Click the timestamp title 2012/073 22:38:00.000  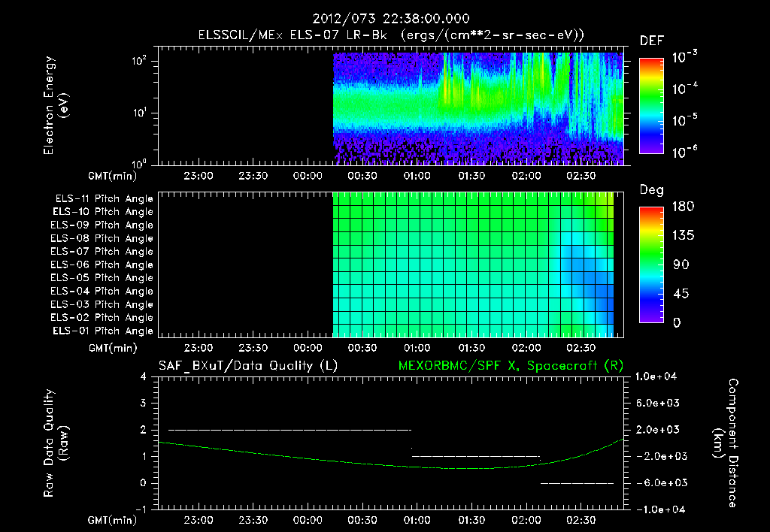[391, 19]
